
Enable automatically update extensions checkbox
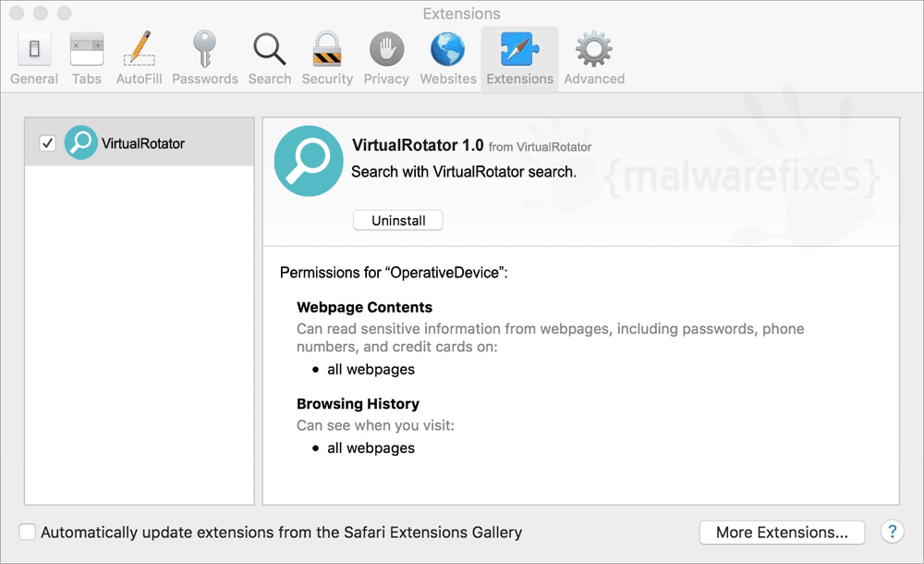27,533
